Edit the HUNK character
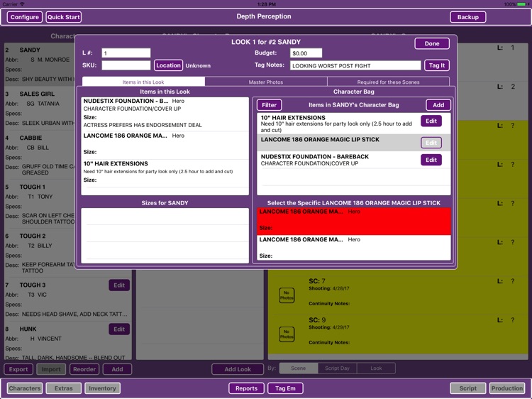 pyautogui.click(x=119, y=329)
